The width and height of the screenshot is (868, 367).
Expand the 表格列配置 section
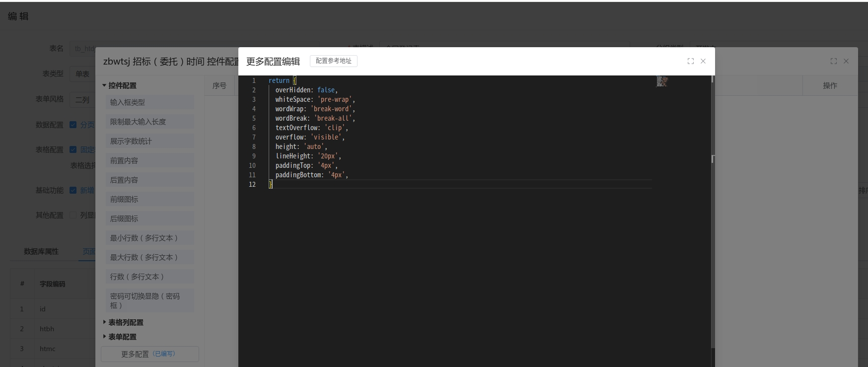click(104, 322)
